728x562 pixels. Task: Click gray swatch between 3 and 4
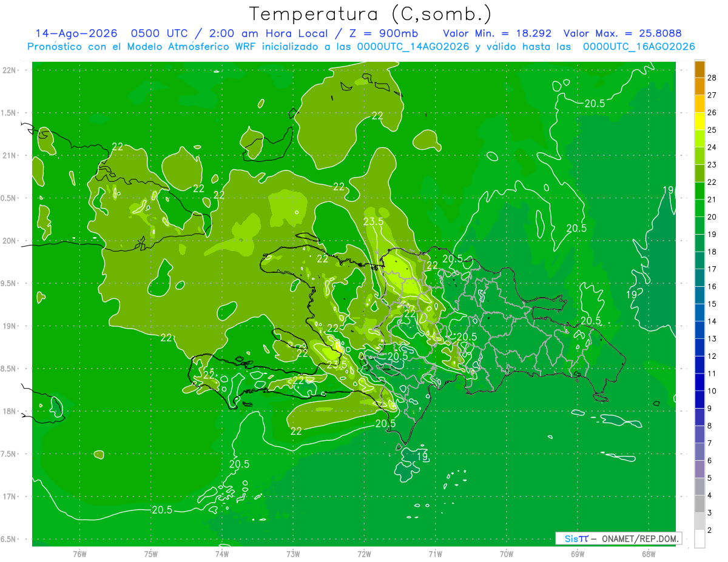pyautogui.click(x=699, y=504)
